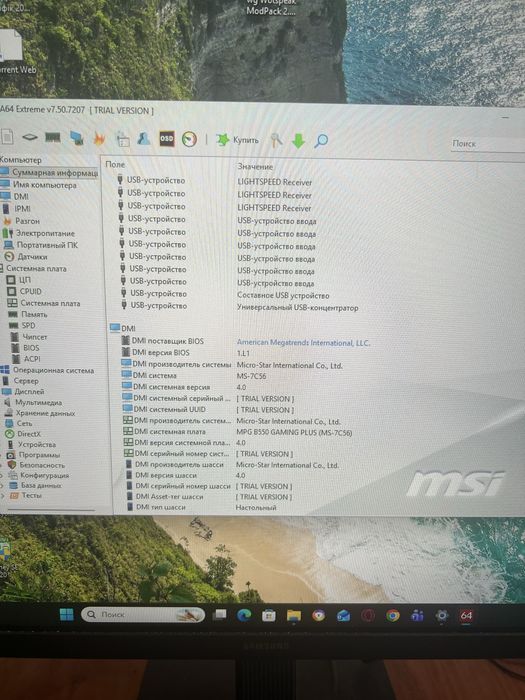Select IPMI in the tree
This screenshot has height=700, width=525.
tap(22, 208)
